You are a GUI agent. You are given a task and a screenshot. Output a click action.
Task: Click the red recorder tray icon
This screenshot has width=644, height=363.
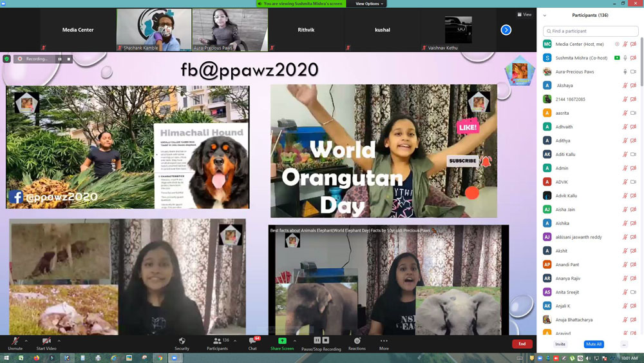[556, 358]
